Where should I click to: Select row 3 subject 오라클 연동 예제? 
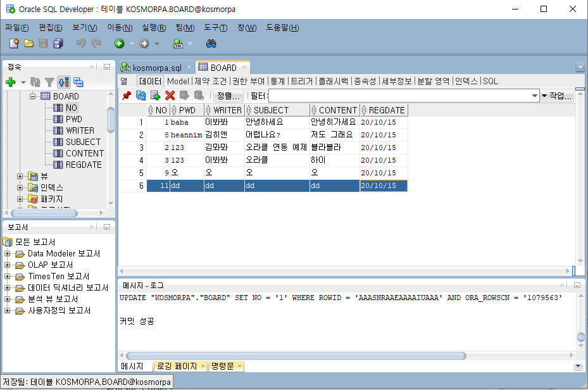(x=277, y=148)
